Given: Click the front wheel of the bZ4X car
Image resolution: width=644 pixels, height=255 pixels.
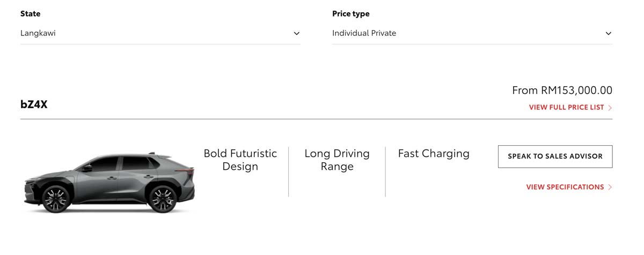Looking at the screenshot, I should pos(55,198).
